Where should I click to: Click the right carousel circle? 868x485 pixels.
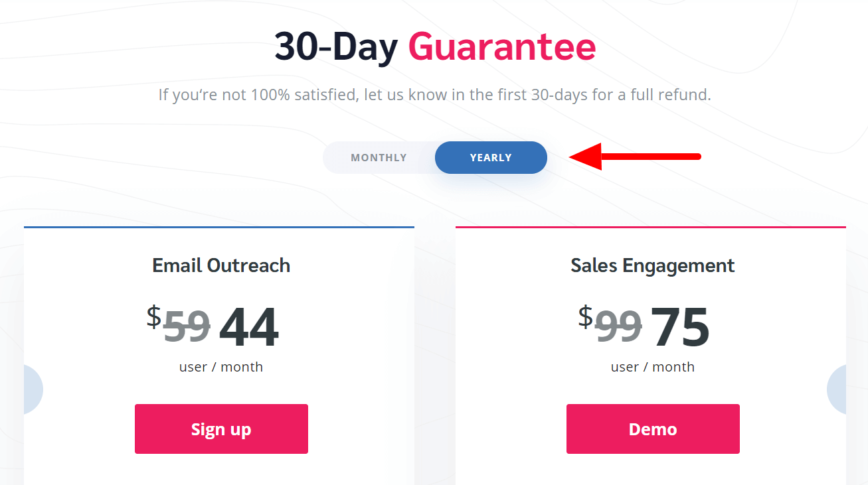[837, 389]
